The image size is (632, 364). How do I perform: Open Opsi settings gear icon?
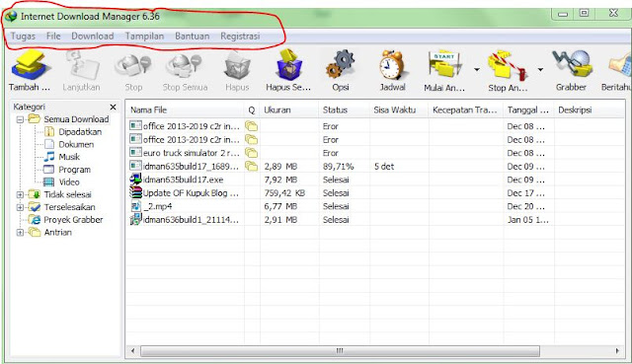point(340,64)
